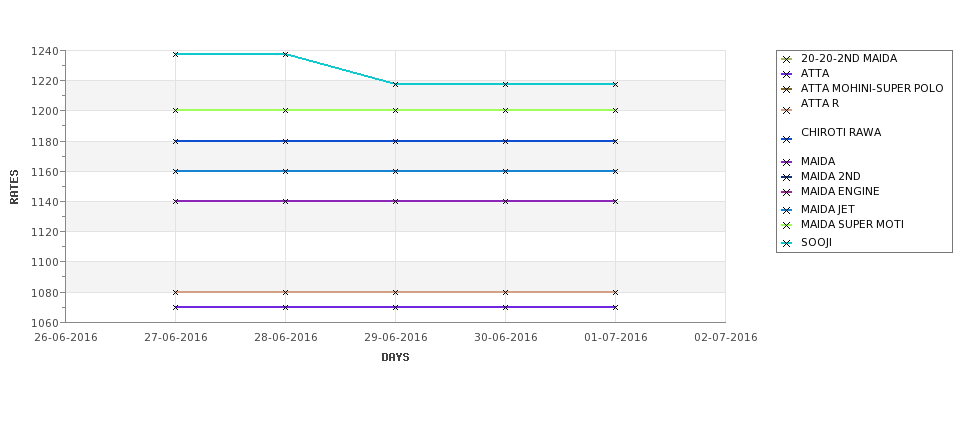Click the 02-07-2016 date axis label

coord(726,338)
